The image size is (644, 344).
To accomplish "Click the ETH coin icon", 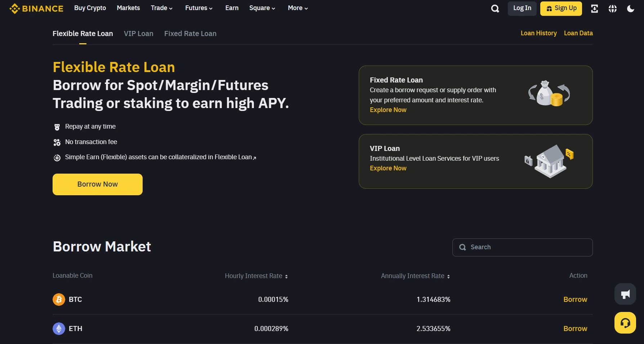I will tap(59, 329).
